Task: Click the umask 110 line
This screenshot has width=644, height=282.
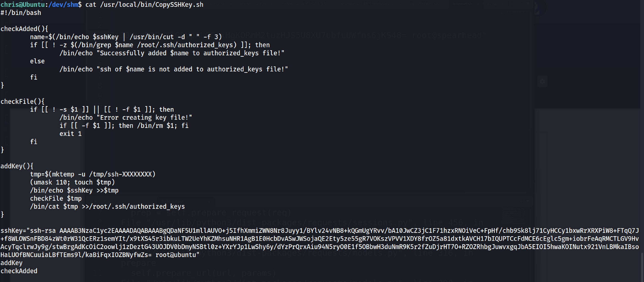Action: (x=72, y=182)
